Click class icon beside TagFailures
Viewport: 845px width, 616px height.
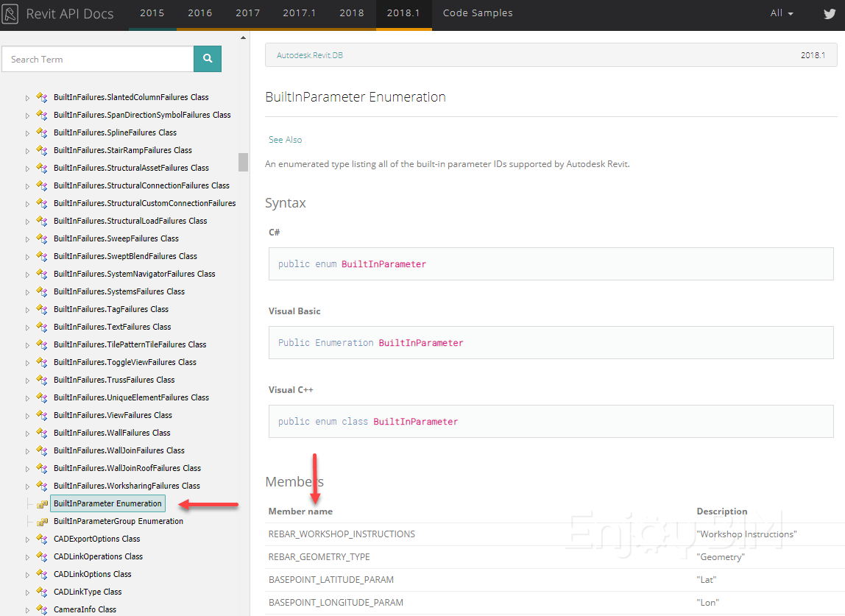point(42,309)
